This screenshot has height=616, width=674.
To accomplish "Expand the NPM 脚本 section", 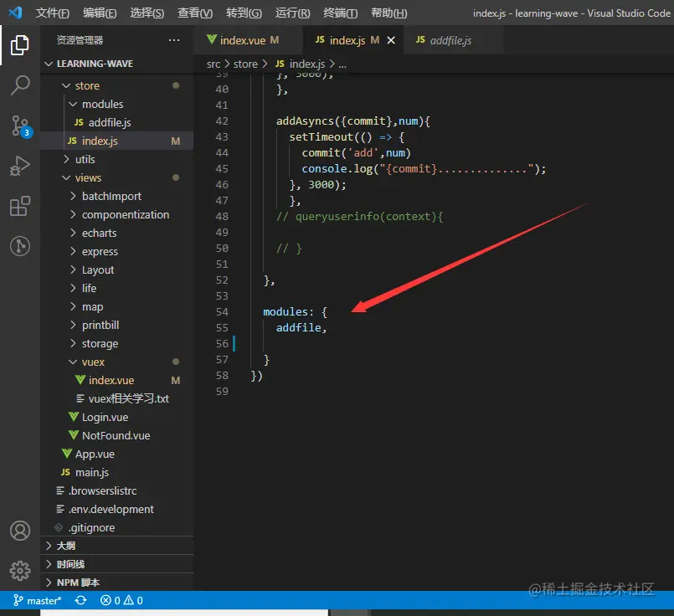I will tap(117, 583).
